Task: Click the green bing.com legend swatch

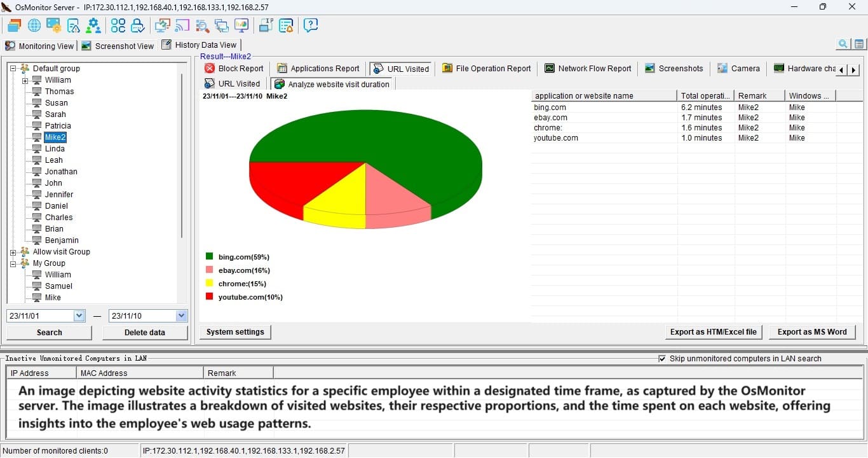Action: [x=209, y=256]
